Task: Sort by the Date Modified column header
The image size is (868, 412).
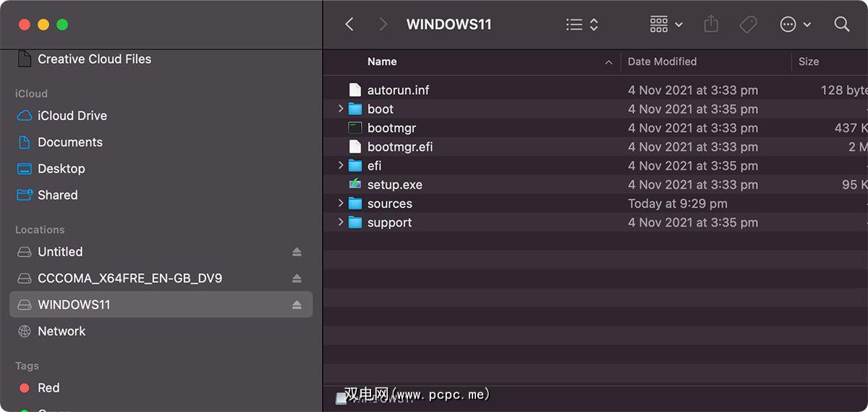Action: (662, 62)
